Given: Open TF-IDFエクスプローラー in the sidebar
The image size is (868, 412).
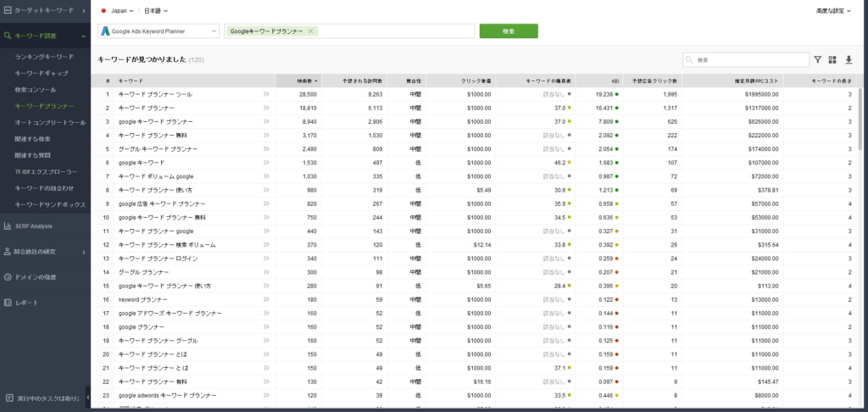Looking at the screenshot, I should tap(46, 171).
